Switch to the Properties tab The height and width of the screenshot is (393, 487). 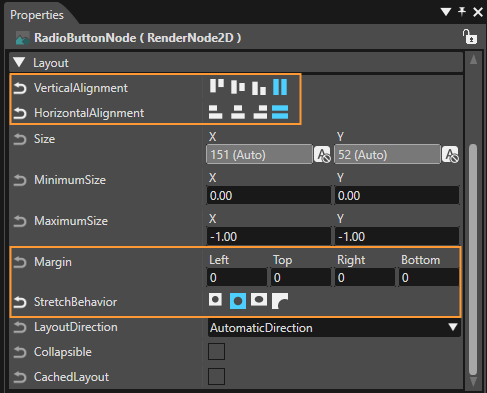(37, 15)
